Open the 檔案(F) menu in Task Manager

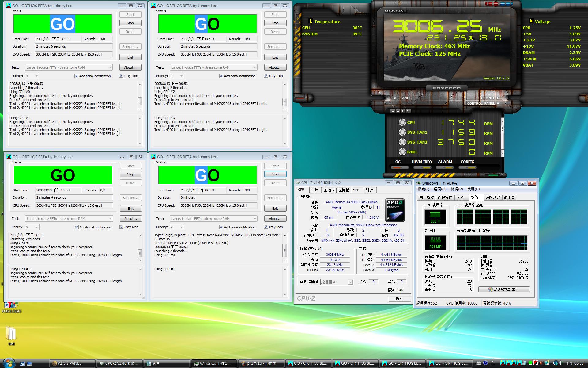[x=424, y=189]
